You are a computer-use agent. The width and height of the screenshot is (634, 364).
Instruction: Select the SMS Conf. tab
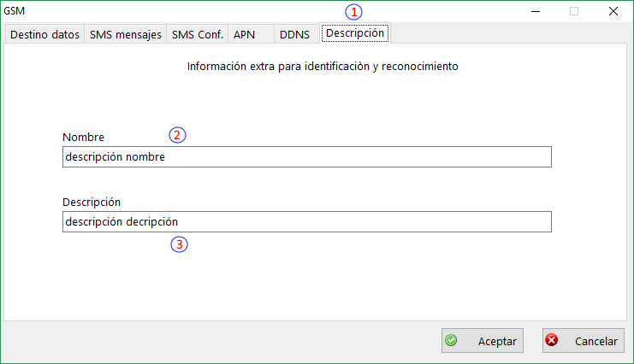click(198, 34)
